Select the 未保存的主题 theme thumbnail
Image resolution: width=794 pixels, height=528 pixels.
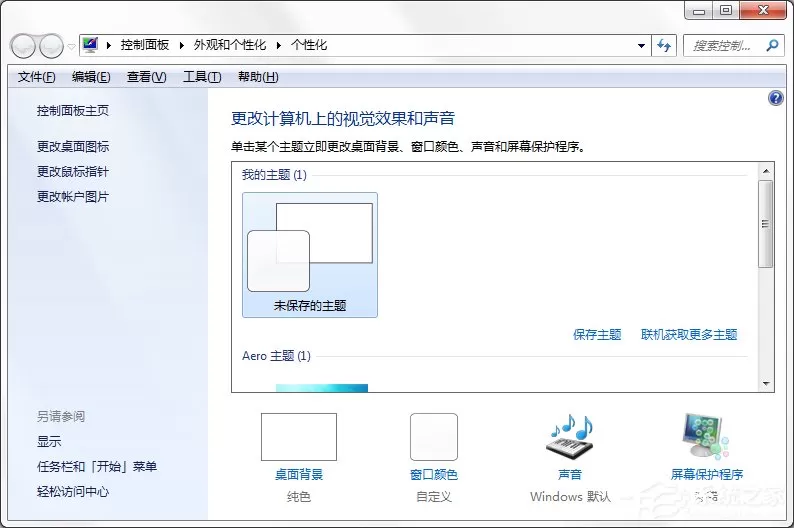[x=310, y=255]
